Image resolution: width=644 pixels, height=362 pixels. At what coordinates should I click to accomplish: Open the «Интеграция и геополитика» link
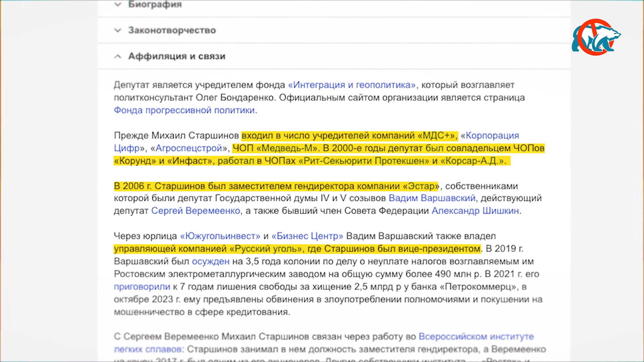(x=352, y=85)
